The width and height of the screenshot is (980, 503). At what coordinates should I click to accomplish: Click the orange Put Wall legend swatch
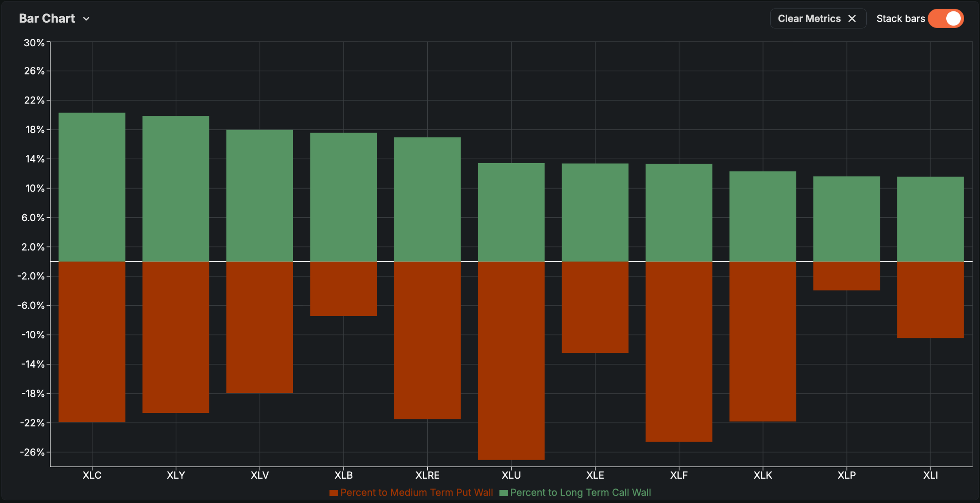(x=334, y=493)
